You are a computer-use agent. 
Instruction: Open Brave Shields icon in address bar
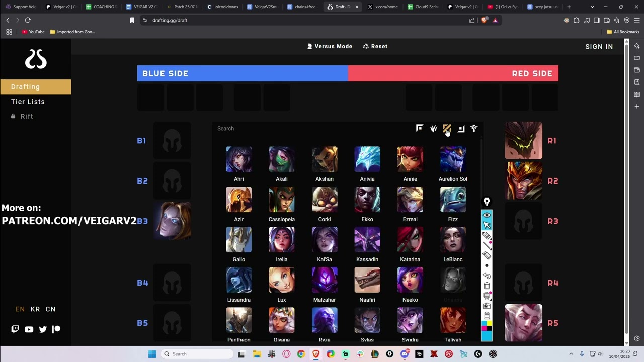(x=485, y=20)
